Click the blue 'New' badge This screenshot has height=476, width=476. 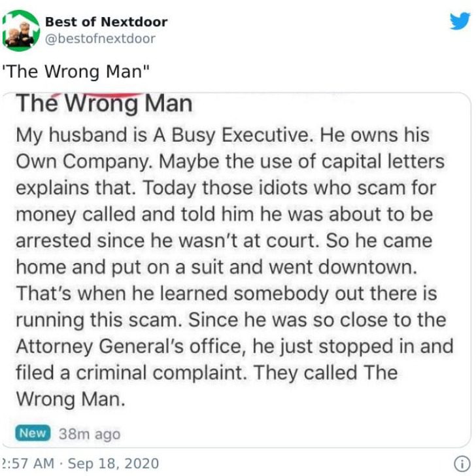point(33,433)
